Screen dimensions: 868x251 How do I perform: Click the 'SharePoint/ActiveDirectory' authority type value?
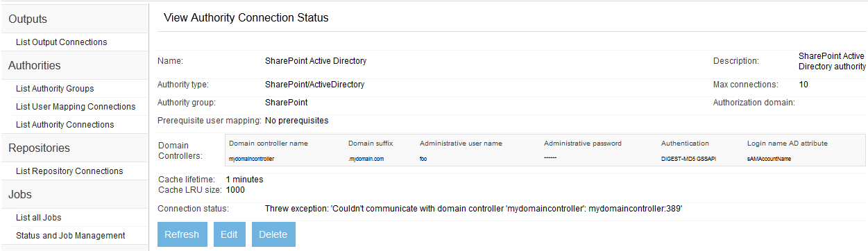pyautogui.click(x=314, y=85)
